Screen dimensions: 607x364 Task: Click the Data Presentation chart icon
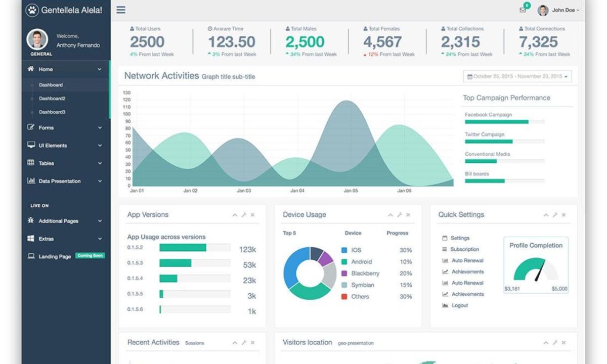[31, 180]
